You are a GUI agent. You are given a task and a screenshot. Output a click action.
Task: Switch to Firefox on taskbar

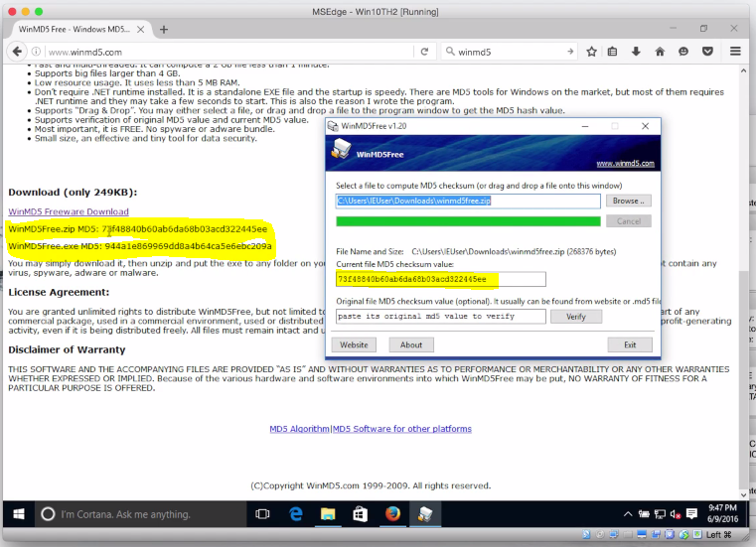[392, 514]
